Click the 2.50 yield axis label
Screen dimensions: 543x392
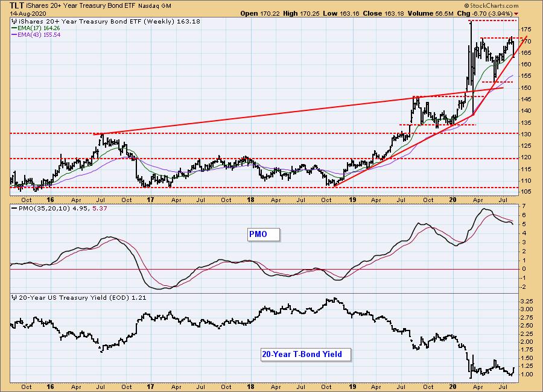tap(526, 325)
